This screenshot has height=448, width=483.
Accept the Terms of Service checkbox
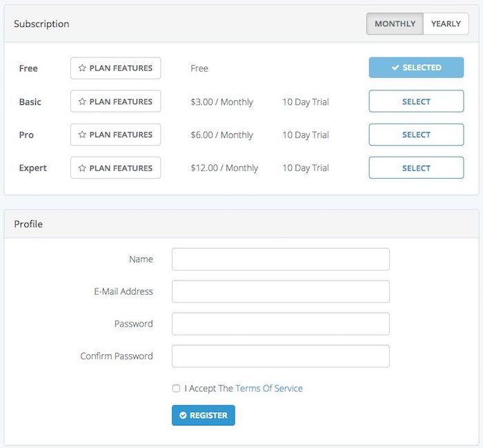[176, 389]
